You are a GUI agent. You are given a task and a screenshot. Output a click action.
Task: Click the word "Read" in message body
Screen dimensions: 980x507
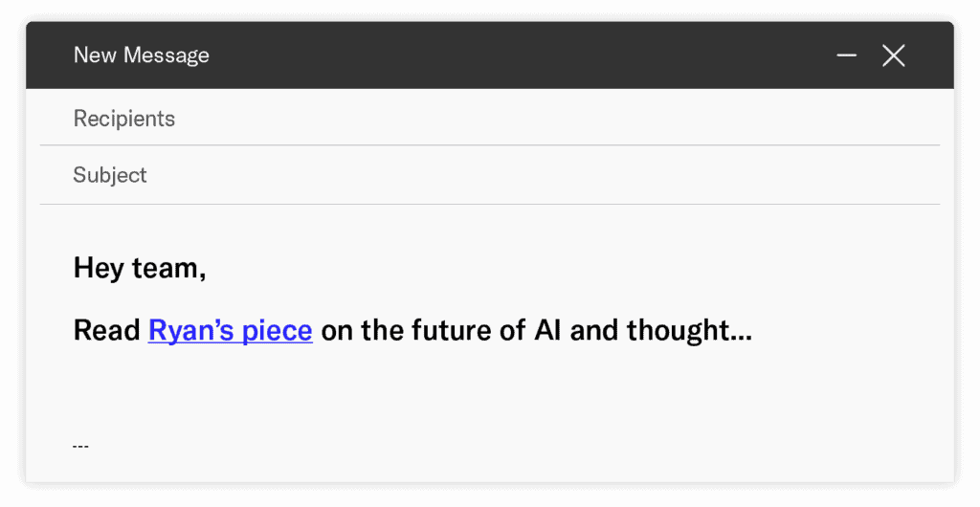click(x=107, y=331)
